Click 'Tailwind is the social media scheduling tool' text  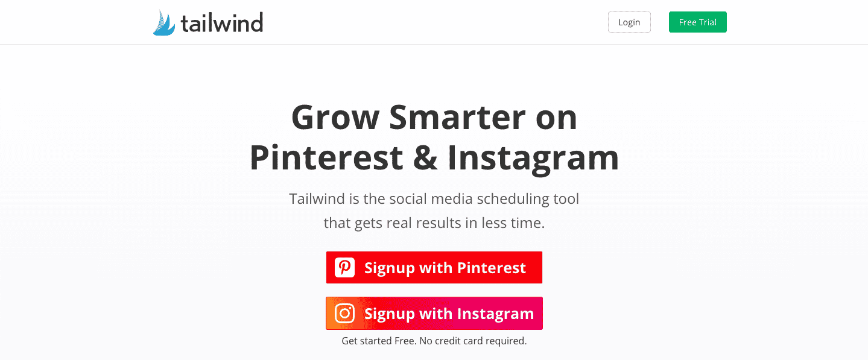(x=434, y=198)
